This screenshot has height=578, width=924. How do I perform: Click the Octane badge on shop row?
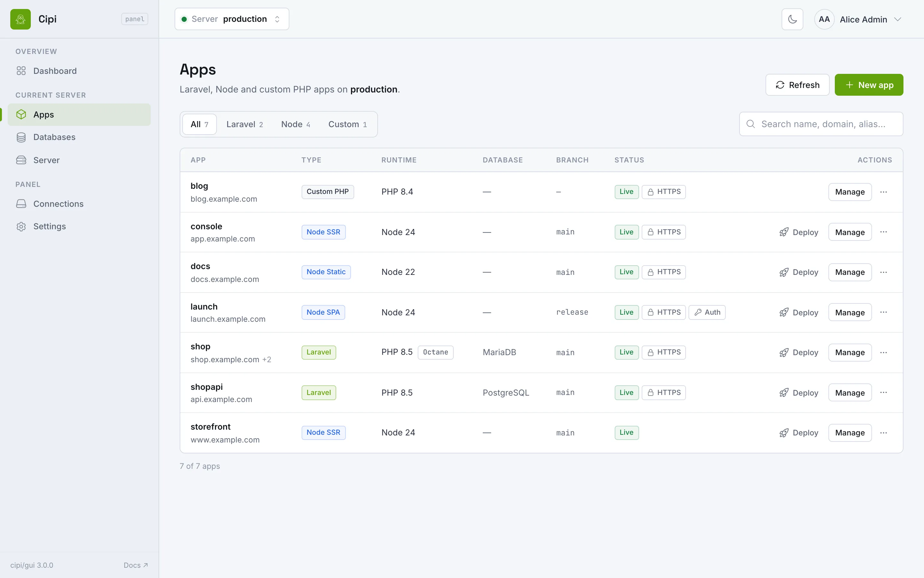pyautogui.click(x=435, y=352)
